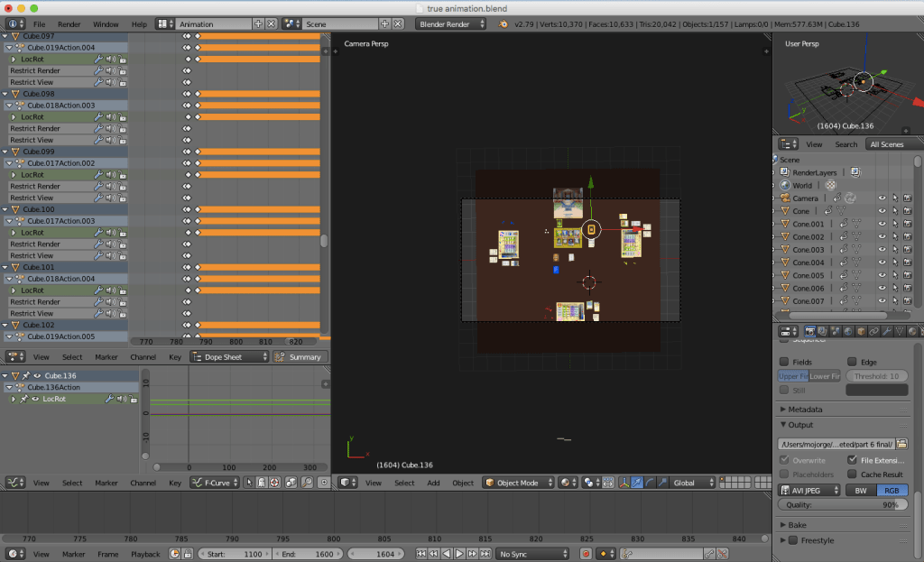Image resolution: width=924 pixels, height=562 pixels.
Task: Click the lifebuoy only-errors icon in graph editor
Action: tap(274, 483)
